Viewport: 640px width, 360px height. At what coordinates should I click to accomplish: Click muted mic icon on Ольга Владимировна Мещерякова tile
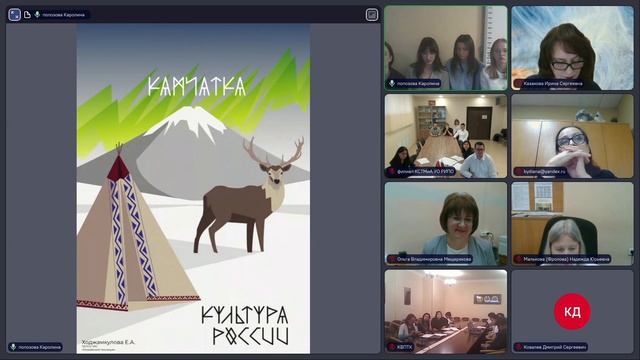[x=392, y=259]
